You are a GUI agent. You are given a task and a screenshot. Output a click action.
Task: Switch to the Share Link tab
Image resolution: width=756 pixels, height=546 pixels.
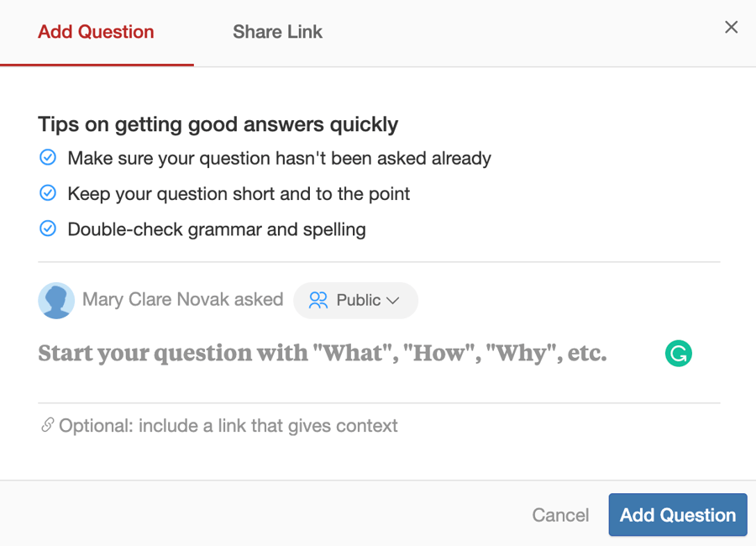277,32
